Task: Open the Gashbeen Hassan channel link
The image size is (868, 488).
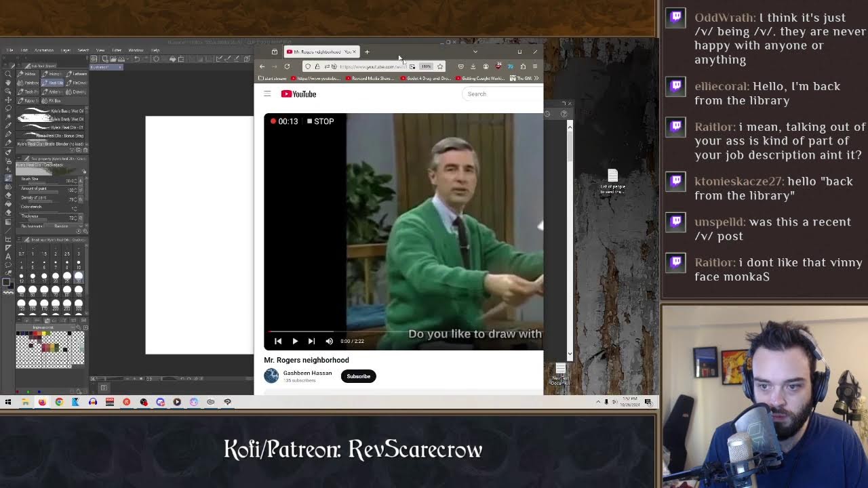Action: tap(307, 373)
